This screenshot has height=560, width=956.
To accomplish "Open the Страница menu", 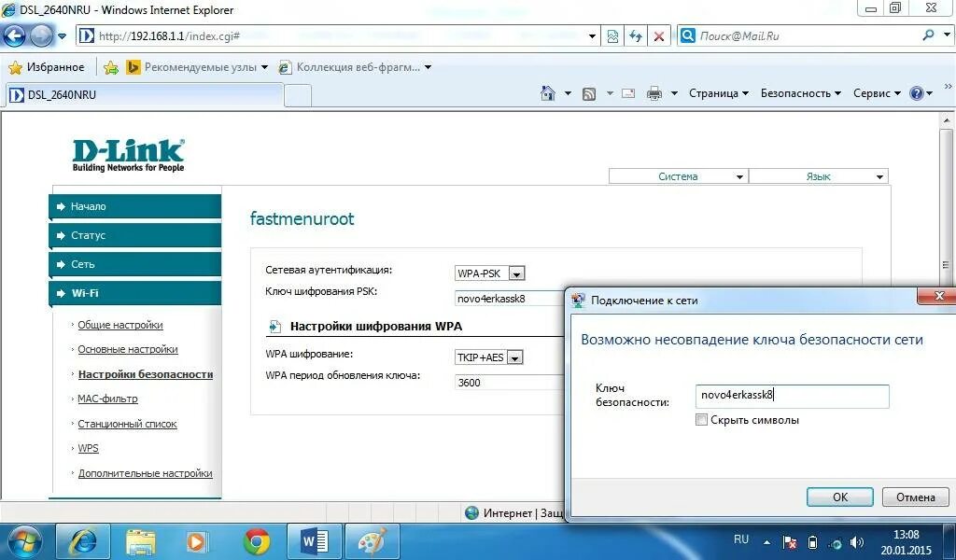I will [718, 93].
